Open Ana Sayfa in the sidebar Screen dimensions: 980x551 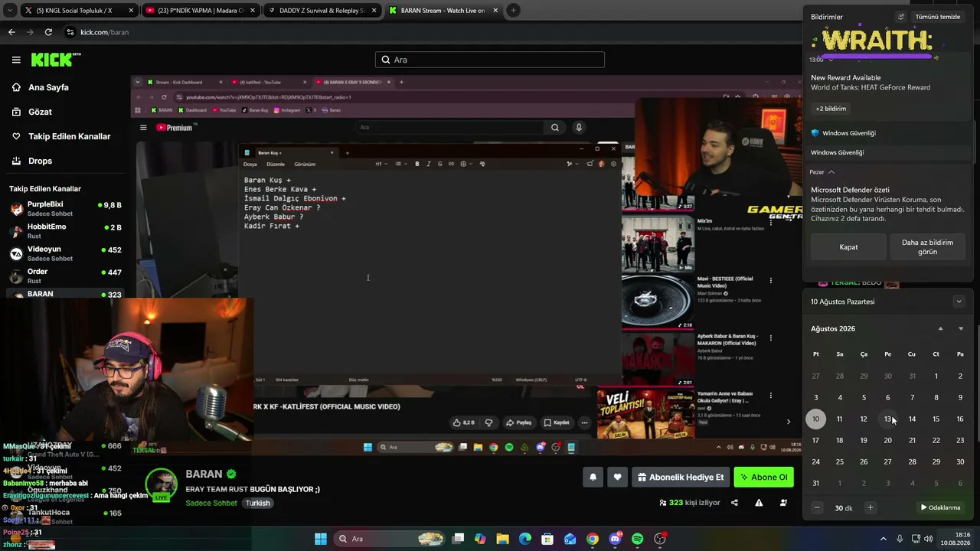point(48,87)
